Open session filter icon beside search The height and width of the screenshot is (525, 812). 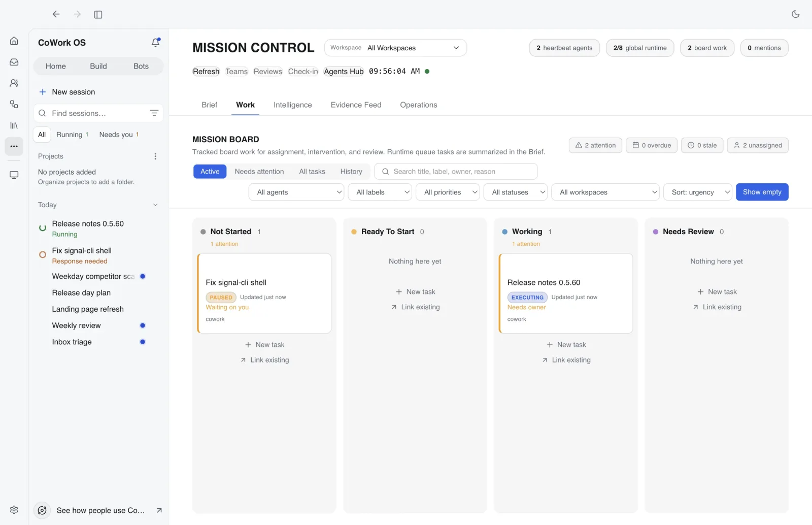pos(154,113)
